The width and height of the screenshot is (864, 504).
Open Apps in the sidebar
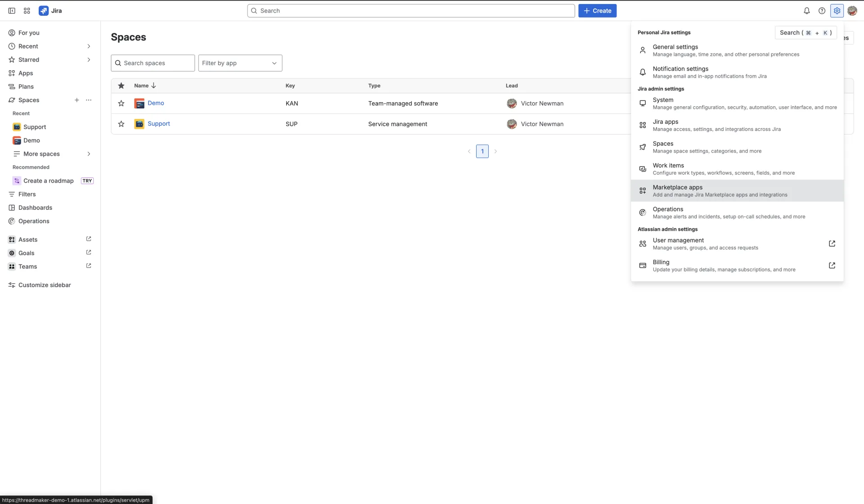tap(50, 73)
